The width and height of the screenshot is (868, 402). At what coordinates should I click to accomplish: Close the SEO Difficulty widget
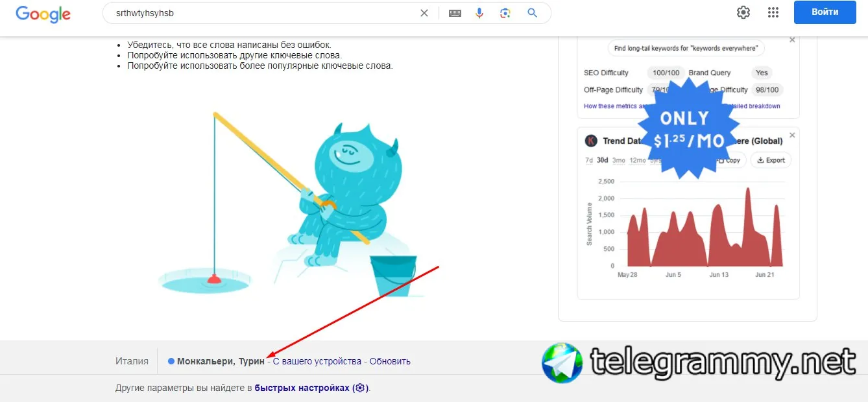point(792,40)
